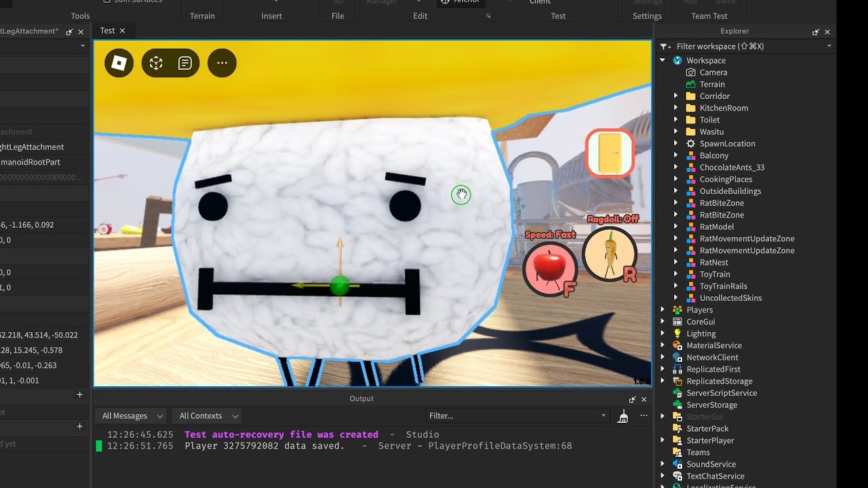Viewport: 868px width, 488px height.
Task: Close the Test tab
Action: point(122,31)
